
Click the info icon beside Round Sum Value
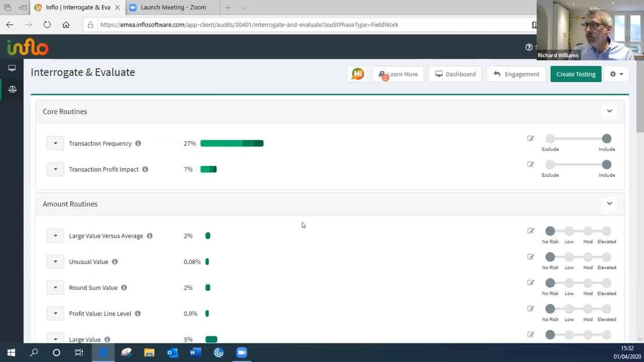(124, 288)
